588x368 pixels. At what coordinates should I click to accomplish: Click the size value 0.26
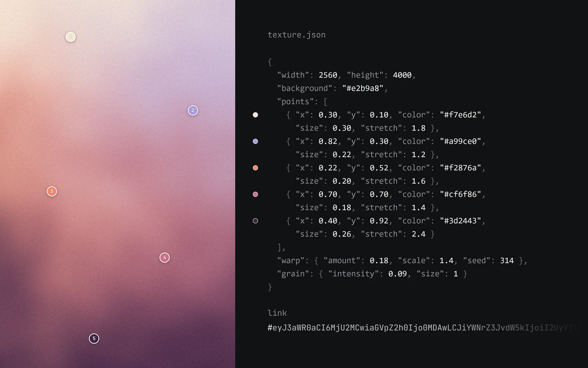coord(342,234)
